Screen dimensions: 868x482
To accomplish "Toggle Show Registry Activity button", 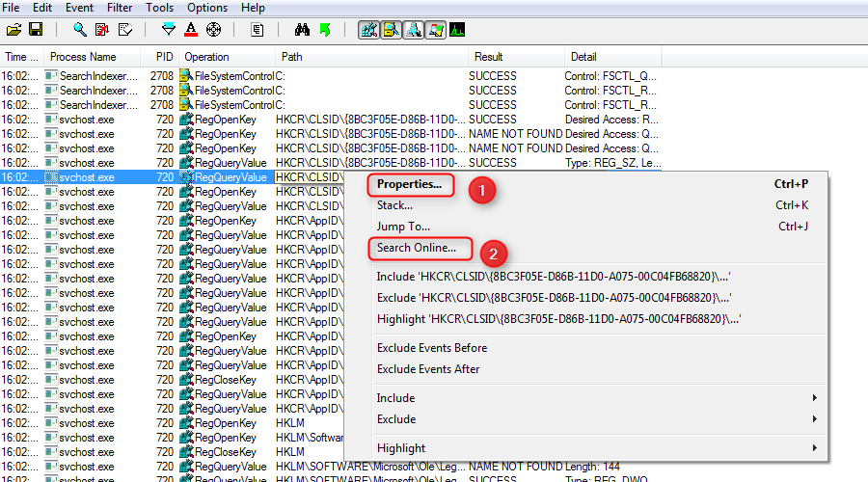I will click(x=369, y=30).
